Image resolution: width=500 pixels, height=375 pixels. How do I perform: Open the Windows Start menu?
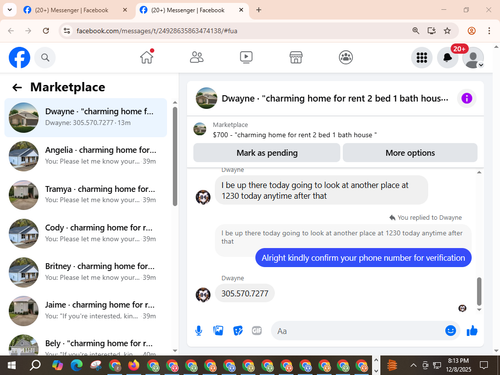click(x=11, y=365)
